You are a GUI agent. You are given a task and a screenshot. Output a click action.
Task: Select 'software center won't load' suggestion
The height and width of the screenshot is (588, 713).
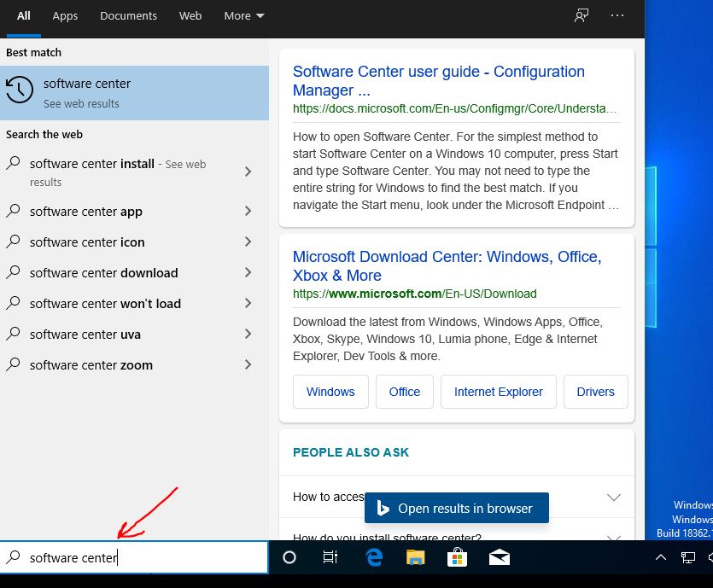point(105,304)
